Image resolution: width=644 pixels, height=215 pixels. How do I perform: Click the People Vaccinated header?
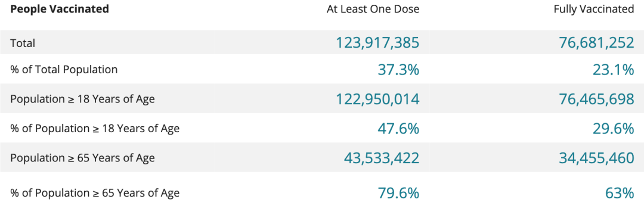(60, 9)
